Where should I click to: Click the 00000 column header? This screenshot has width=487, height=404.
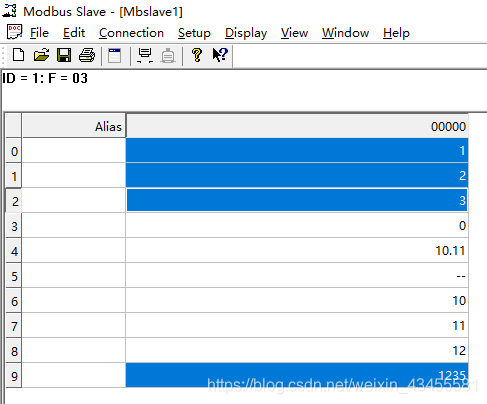(297, 126)
